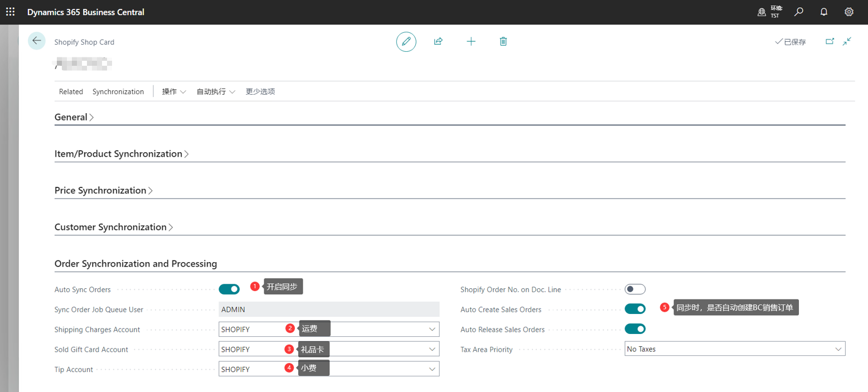
Task: Click 更少选项 to show fewer options
Action: [260, 91]
